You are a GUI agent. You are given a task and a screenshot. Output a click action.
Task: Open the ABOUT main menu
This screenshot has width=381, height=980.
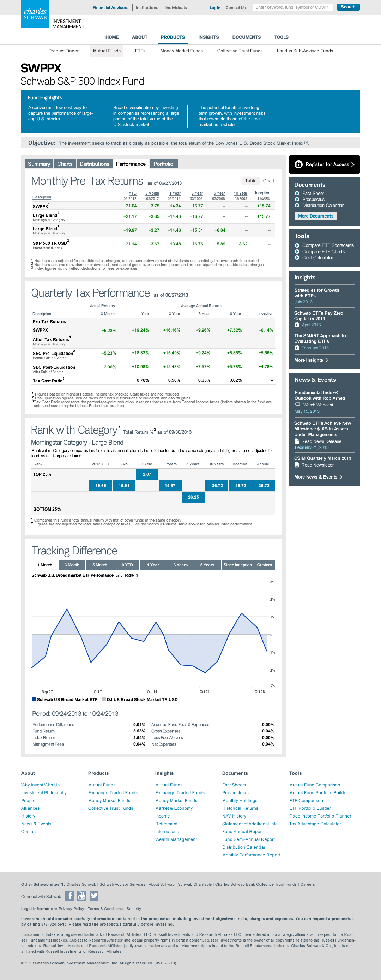point(139,37)
